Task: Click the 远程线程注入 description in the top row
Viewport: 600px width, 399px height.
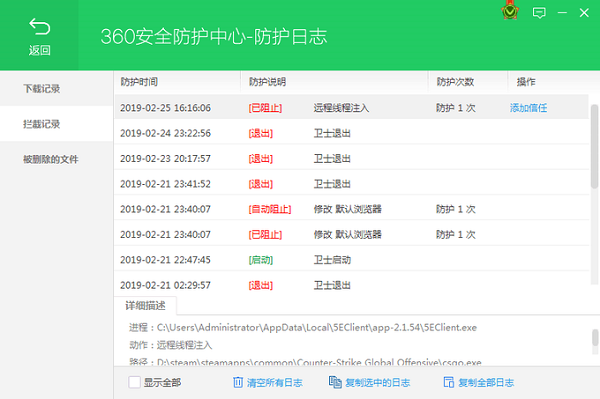Action: tap(341, 108)
